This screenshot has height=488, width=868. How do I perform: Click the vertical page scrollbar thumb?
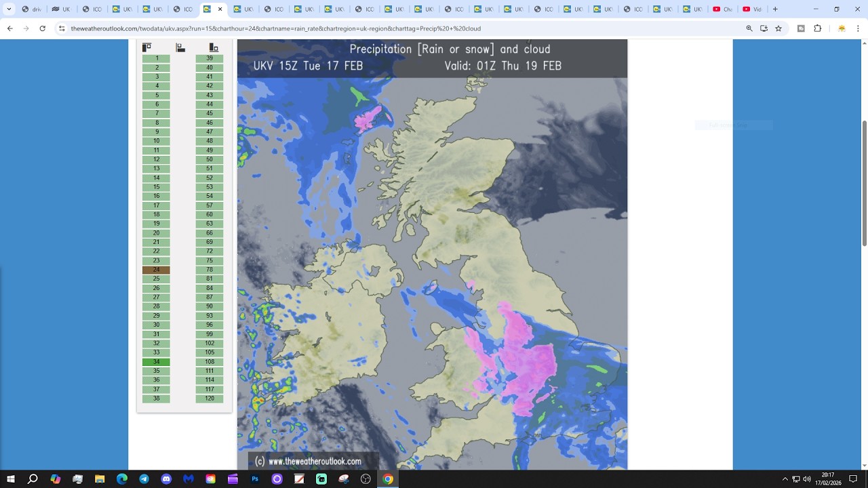coord(864,183)
